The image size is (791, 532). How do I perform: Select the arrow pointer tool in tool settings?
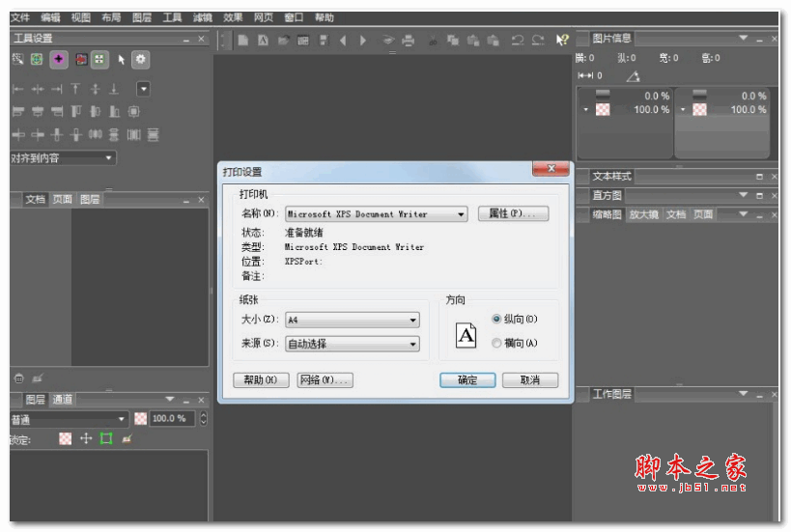point(121,60)
